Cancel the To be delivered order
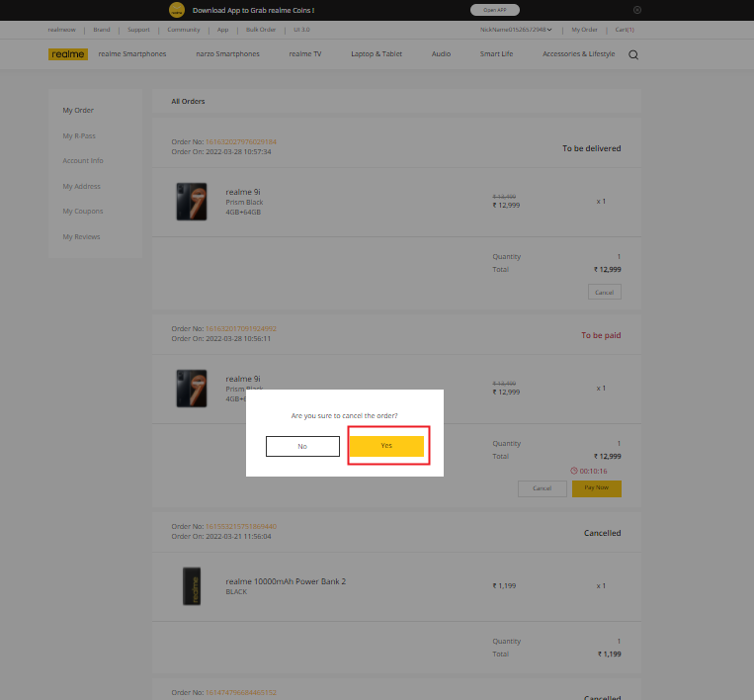This screenshot has width=754, height=700. coord(604,293)
